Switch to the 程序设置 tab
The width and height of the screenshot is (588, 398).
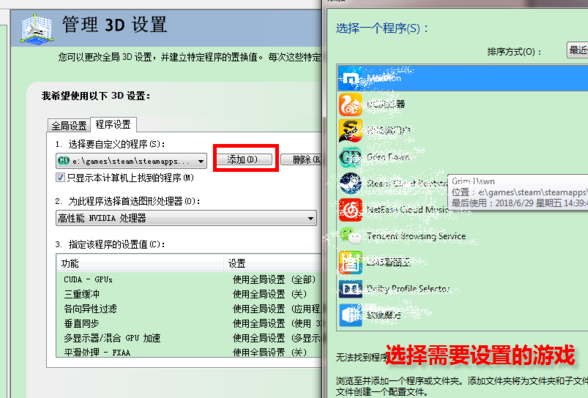113,124
